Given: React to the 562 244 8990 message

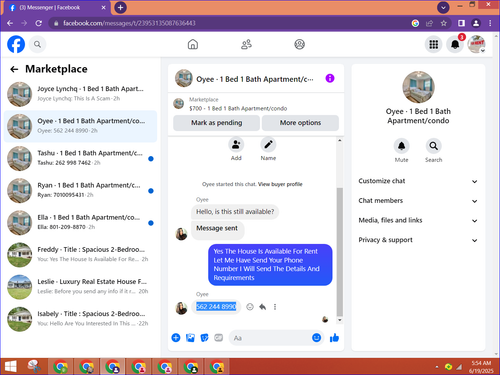Looking at the screenshot, I should coord(250,307).
